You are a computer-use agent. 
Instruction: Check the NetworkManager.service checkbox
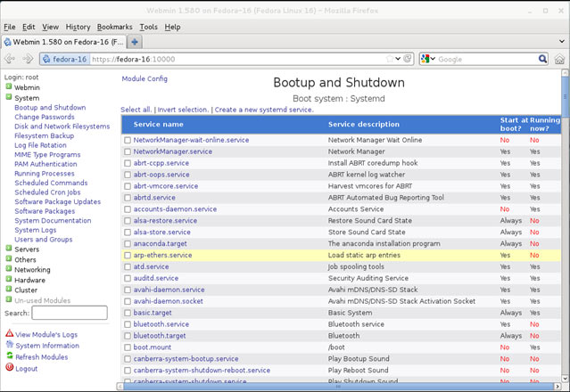coord(128,151)
